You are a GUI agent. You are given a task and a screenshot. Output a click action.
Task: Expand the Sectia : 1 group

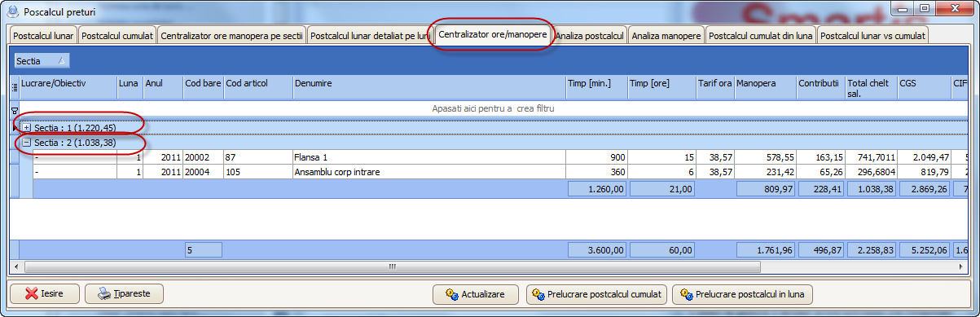[x=26, y=128]
